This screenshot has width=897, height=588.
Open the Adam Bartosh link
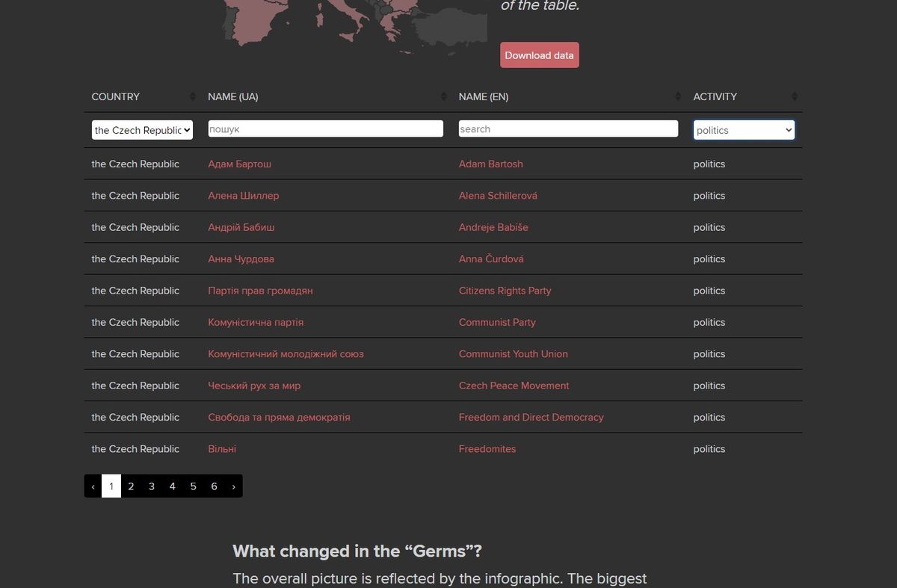pyautogui.click(x=490, y=164)
